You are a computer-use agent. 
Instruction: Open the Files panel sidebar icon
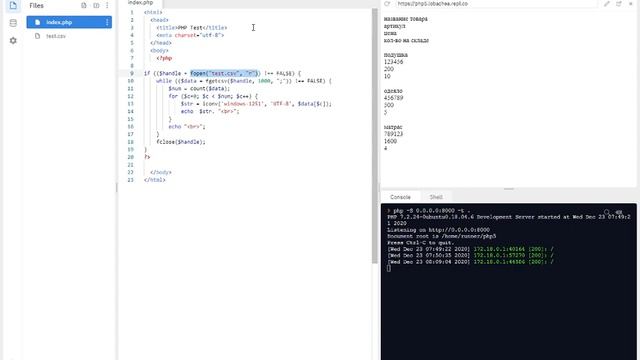[13, 5]
